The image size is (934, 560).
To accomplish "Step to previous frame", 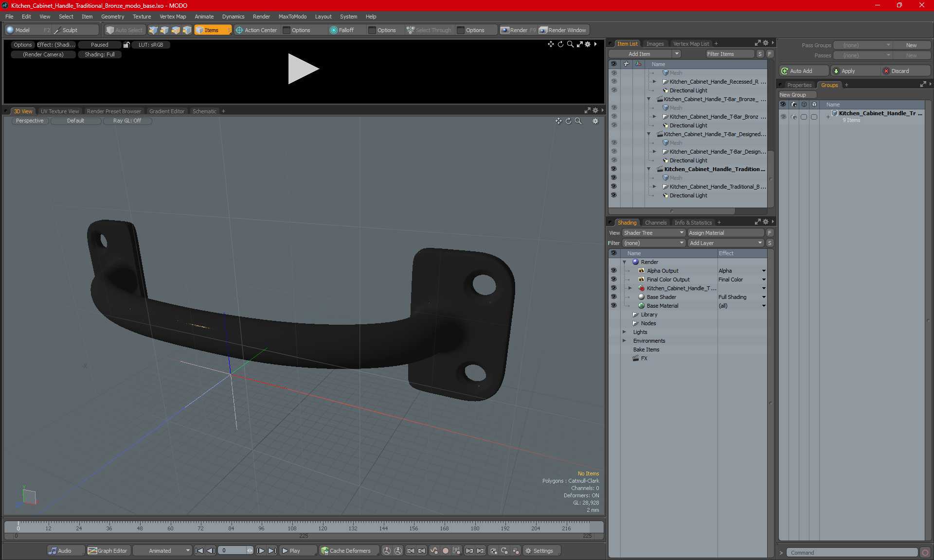I will tap(211, 551).
